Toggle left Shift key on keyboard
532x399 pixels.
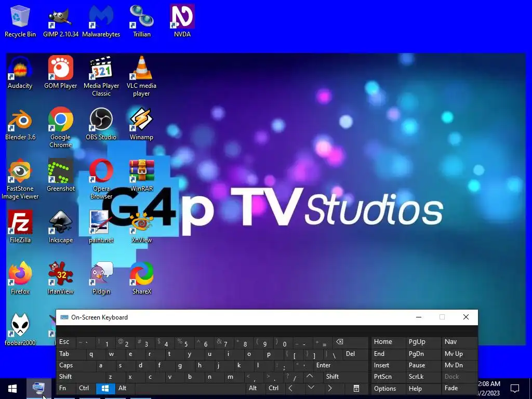click(81, 377)
